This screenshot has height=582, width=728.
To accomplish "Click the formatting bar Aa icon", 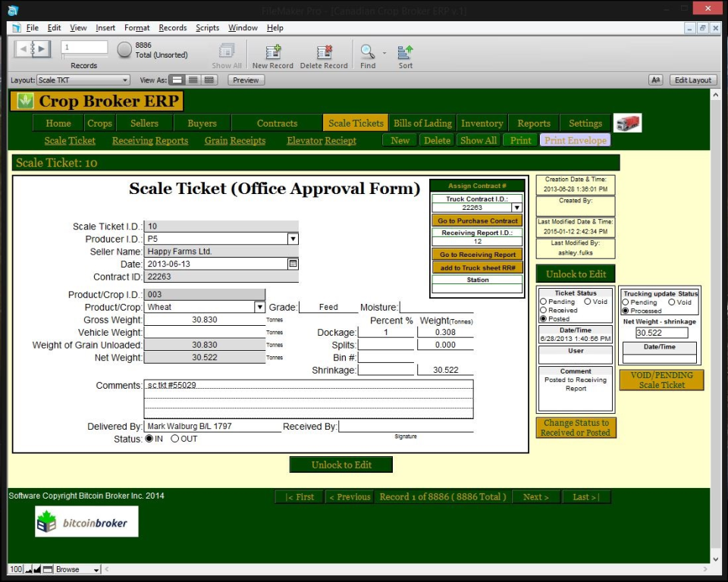I will click(655, 80).
